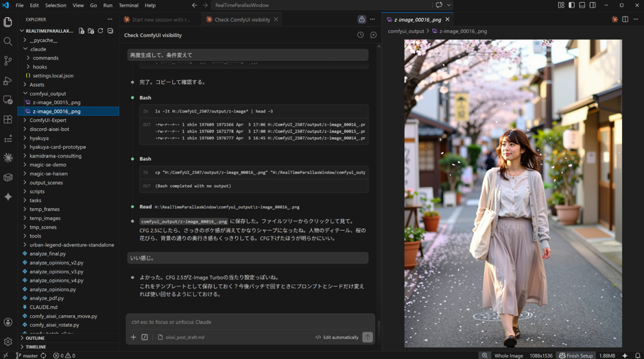Open the Search view in activity bar
This screenshot has height=359, width=644.
[x=8, y=42]
